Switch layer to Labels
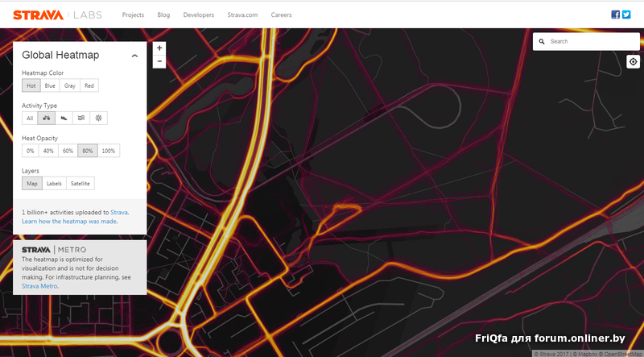 tap(54, 184)
